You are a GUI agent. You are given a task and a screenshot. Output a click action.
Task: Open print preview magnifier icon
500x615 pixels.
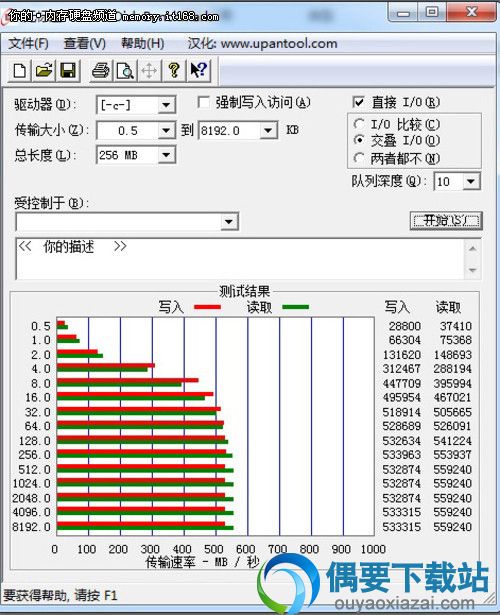[125, 71]
